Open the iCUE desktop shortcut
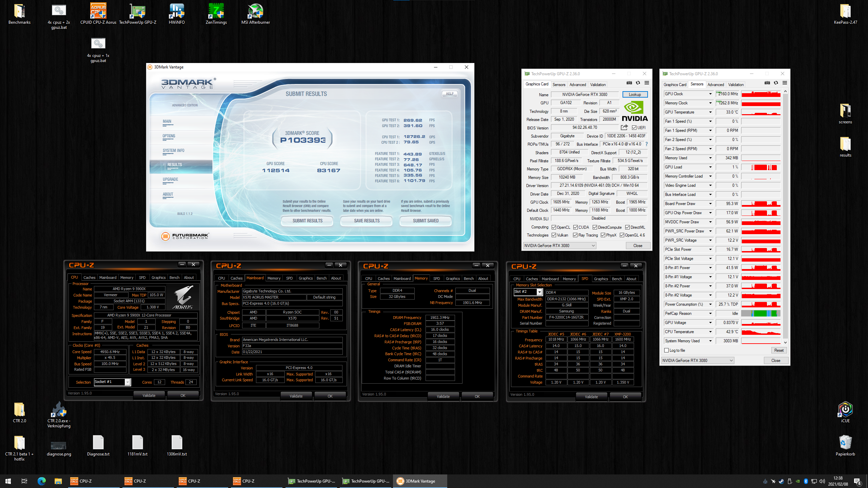This screenshot has width=868, height=488. [845, 412]
